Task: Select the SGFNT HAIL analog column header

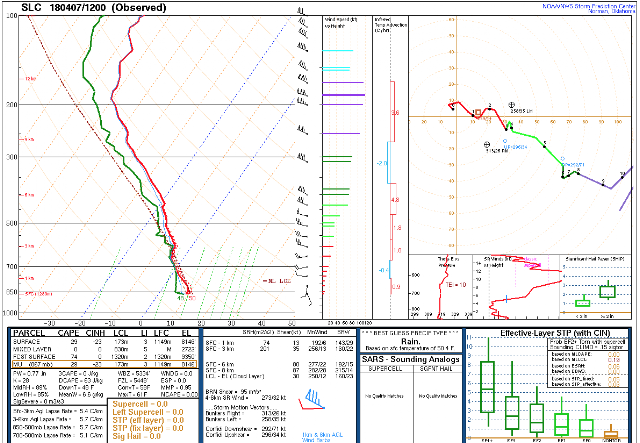Action: (436, 369)
